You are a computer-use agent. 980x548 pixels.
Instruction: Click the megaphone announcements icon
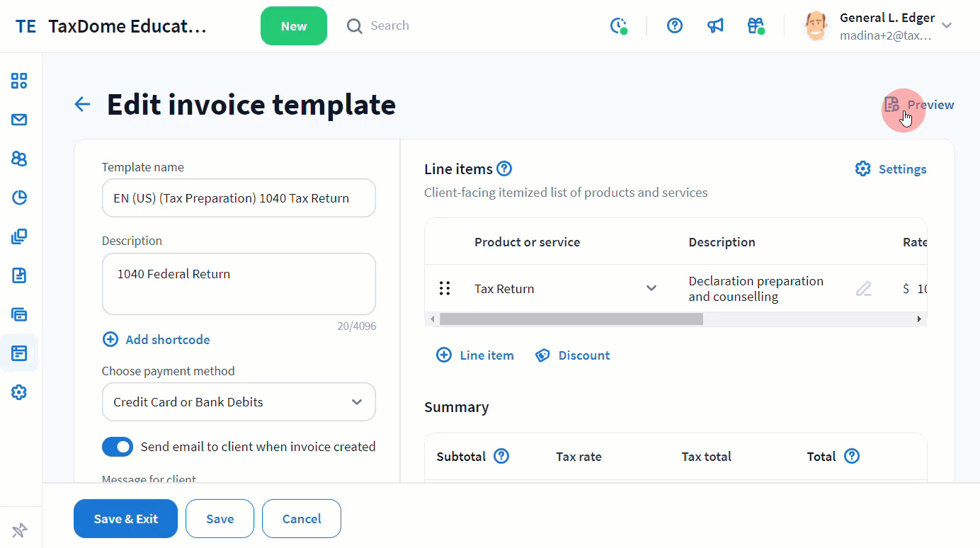coord(715,26)
